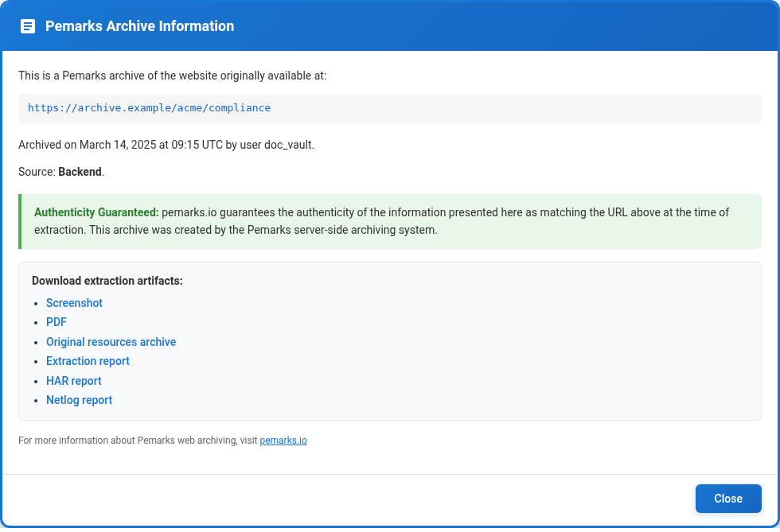
Task: Click the document icon in the dialog header
Action: click(x=28, y=26)
